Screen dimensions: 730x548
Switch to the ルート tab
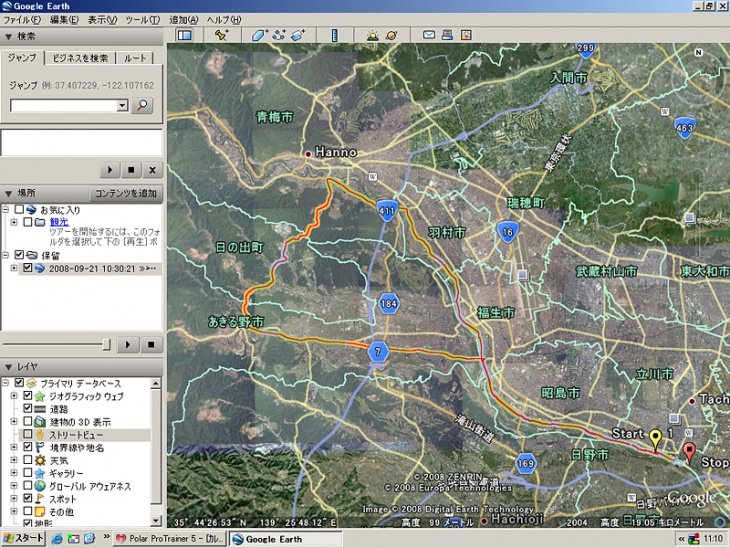135,58
